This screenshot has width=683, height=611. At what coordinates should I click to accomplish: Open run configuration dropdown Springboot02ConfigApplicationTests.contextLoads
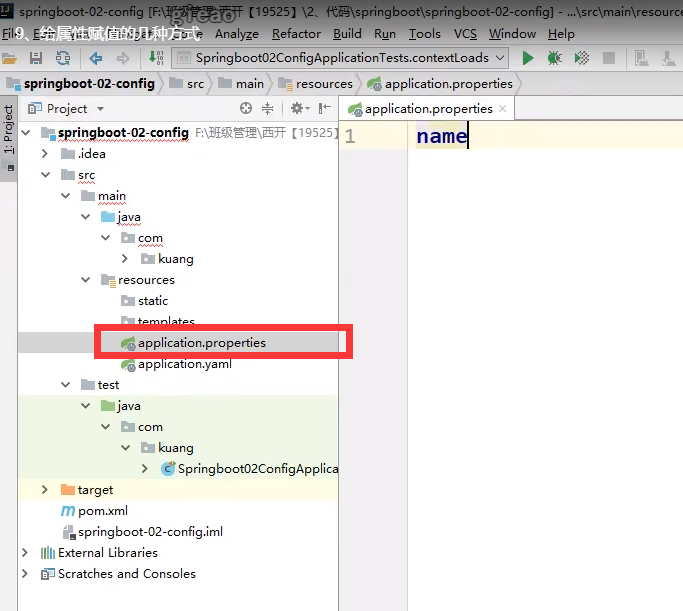[340, 58]
